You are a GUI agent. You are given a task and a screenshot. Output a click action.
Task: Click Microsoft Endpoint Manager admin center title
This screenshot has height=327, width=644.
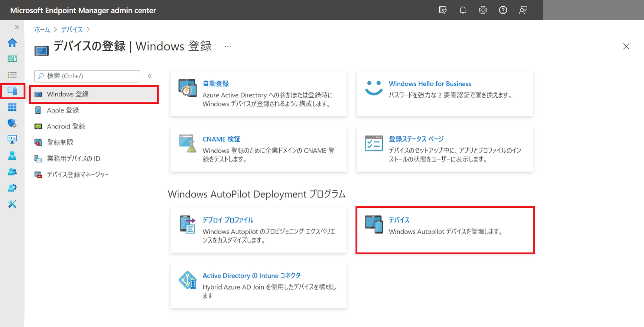click(83, 10)
